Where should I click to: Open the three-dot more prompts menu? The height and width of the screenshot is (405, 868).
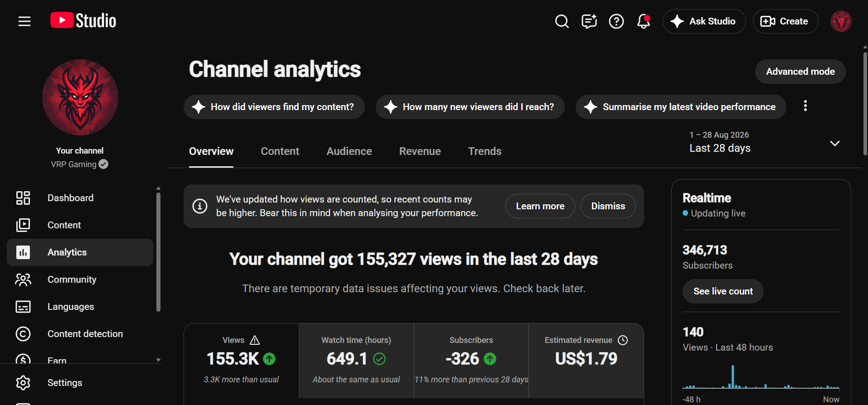[x=805, y=106]
